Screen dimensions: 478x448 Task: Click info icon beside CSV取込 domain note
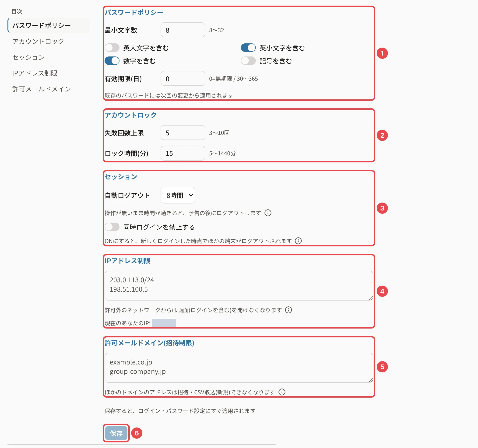coord(282,392)
